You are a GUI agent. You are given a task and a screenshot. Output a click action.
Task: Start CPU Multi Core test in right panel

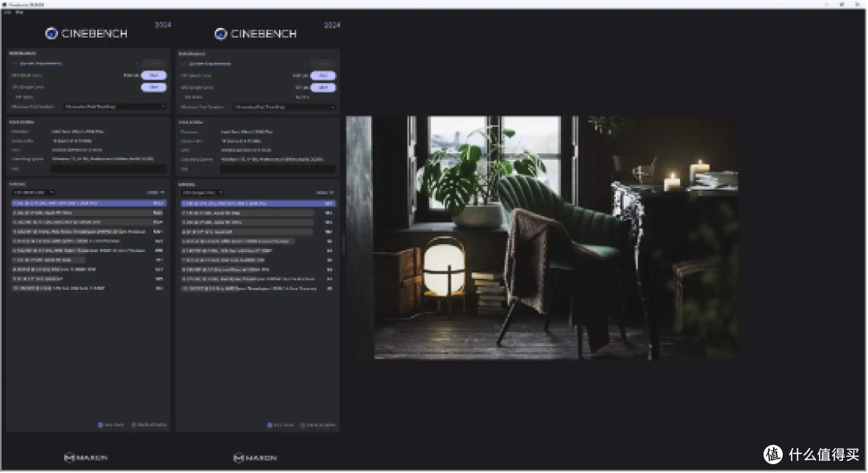click(x=323, y=75)
